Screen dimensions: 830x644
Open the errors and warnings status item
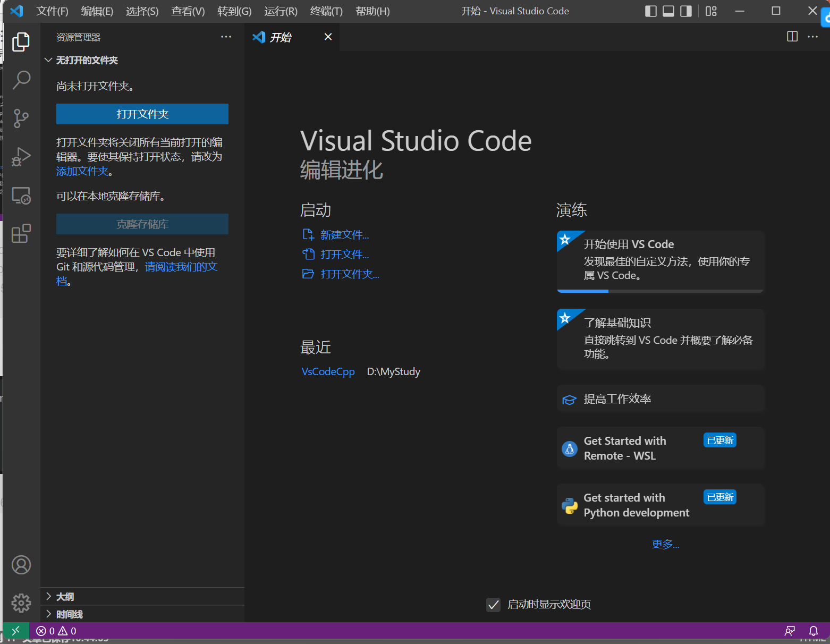[56, 631]
